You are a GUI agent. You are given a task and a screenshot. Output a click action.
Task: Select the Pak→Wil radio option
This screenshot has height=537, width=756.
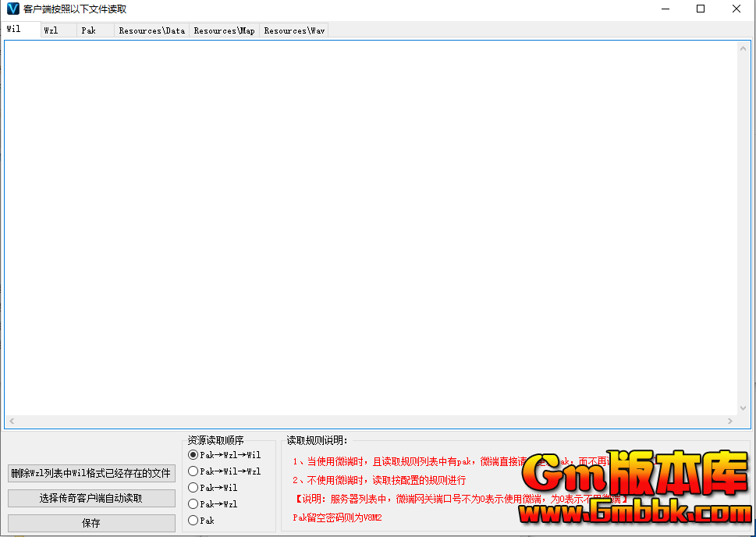coord(193,487)
